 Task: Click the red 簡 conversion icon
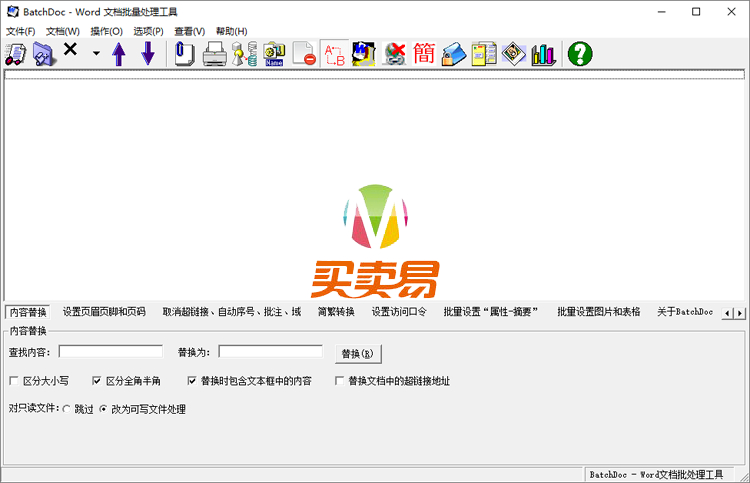point(424,54)
